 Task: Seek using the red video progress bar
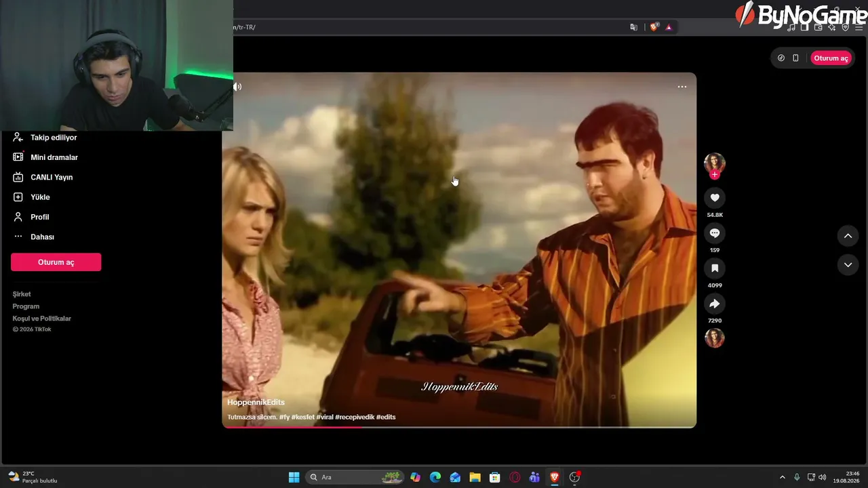[x=459, y=427]
